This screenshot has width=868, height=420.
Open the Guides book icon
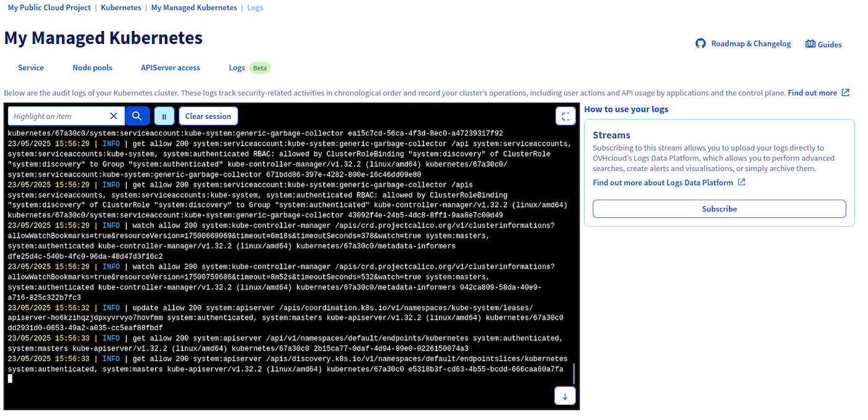pos(810,44)
